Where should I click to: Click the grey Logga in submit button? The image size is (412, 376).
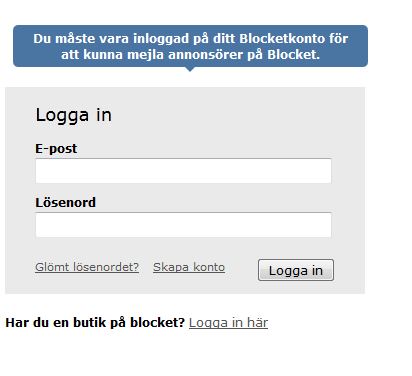tap(296, 270)
